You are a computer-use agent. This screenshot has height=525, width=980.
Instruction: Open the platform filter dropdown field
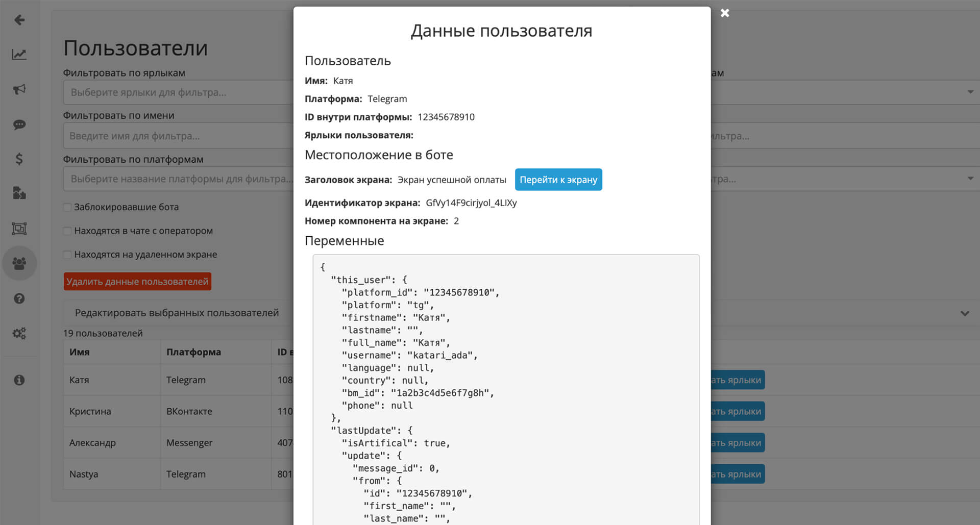coord(179,179)
